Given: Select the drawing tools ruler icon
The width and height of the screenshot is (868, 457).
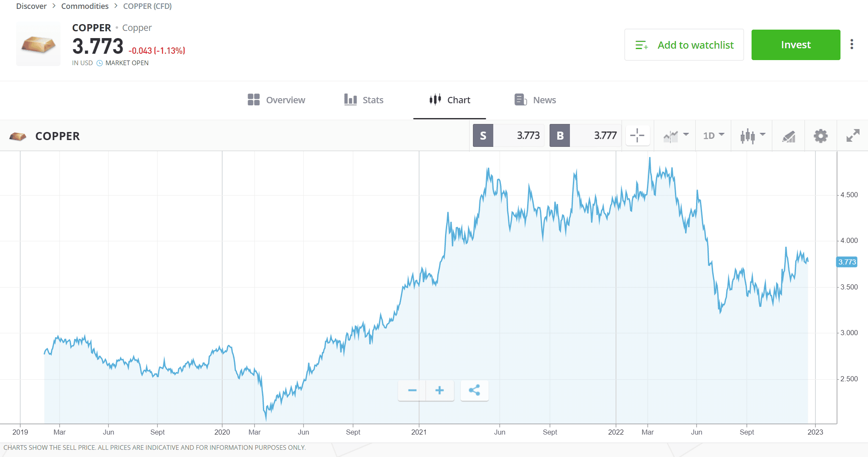Looking at the screenshot, I should click(788, 136).
